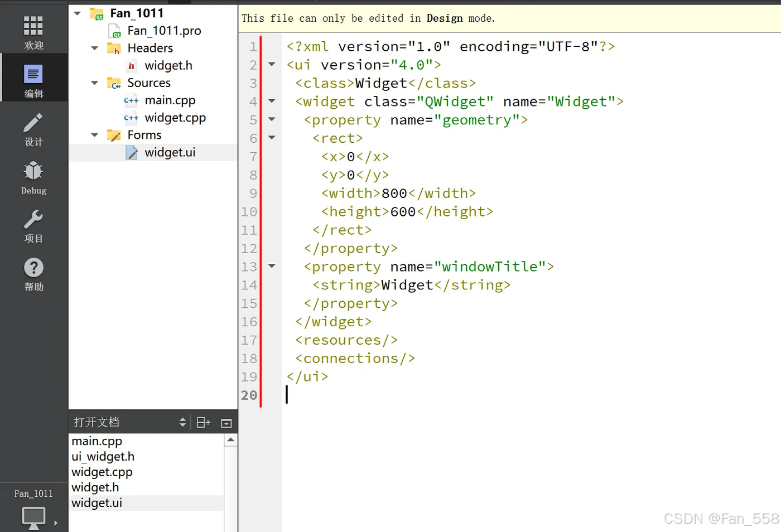This screenshot has height=532, width=781.
Task: Click the closing </ui> tag line
Action: coord(307,377)
